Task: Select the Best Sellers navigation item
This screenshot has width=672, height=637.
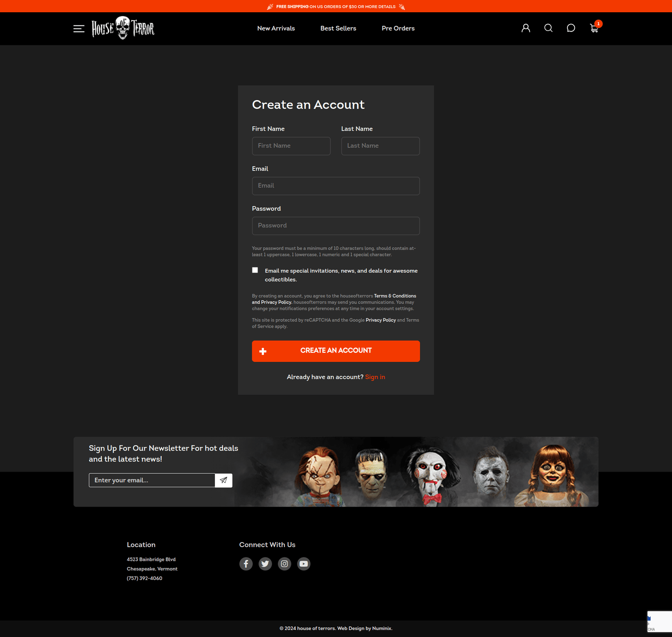Action: pyautogui.click(x=338, y=28)
